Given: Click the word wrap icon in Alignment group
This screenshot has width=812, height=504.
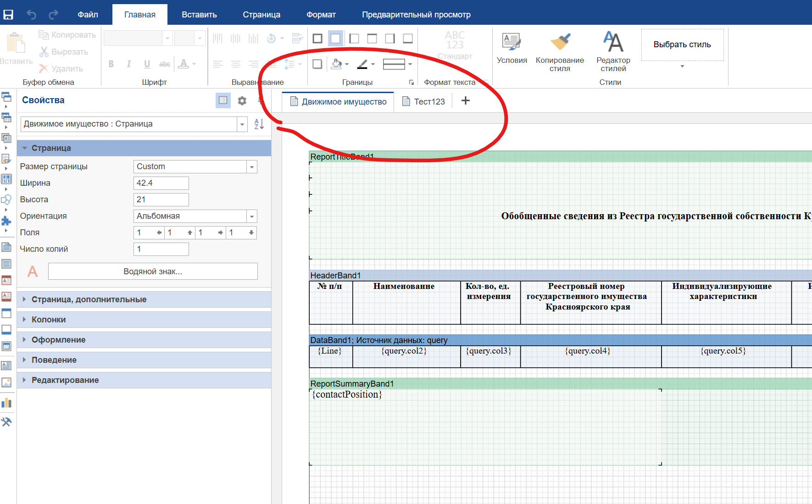Looking at the screenshot, I should coord(298,39).
